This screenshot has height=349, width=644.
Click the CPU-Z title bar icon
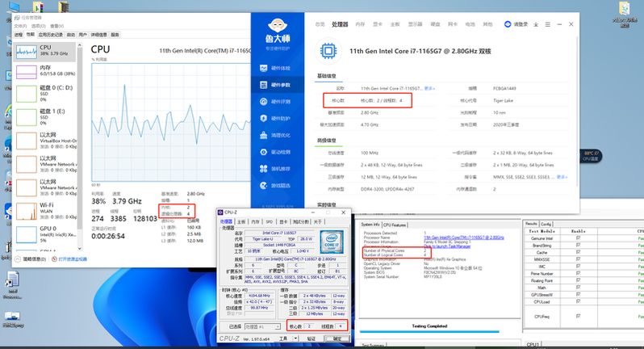(220, 212)
